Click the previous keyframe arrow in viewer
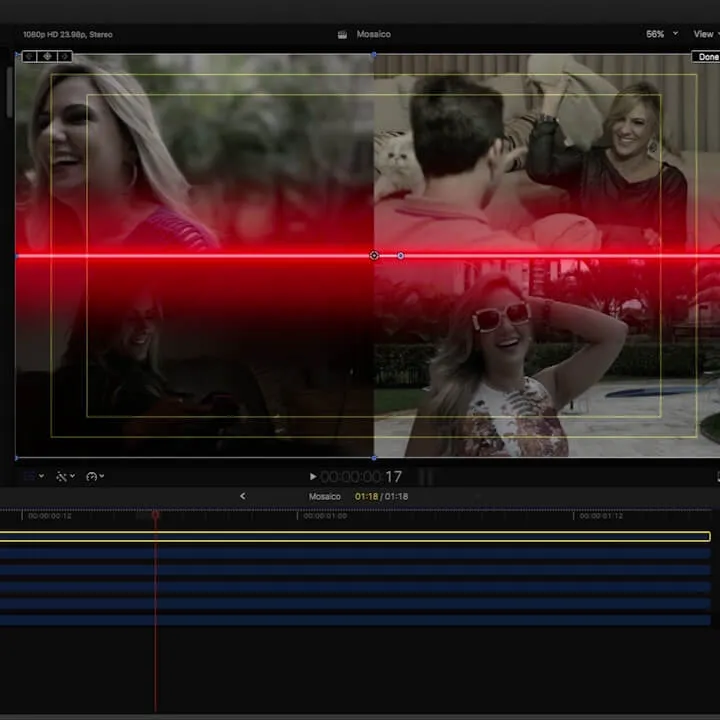This screenshot has width=720, height=720. 29,56
